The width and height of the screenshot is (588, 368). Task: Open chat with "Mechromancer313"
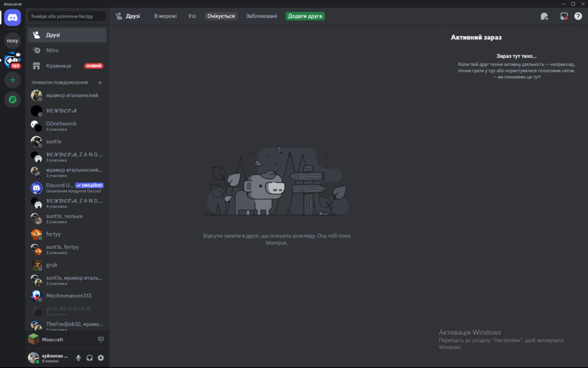click(67, 296)
